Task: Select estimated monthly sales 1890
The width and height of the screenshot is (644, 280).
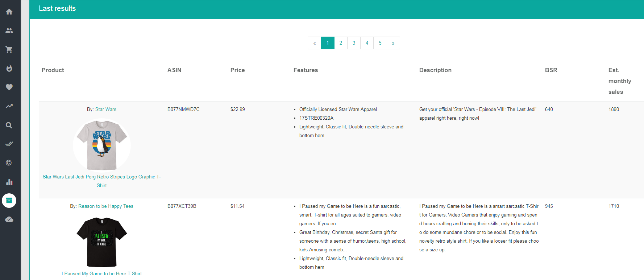Action: [614, 109]
